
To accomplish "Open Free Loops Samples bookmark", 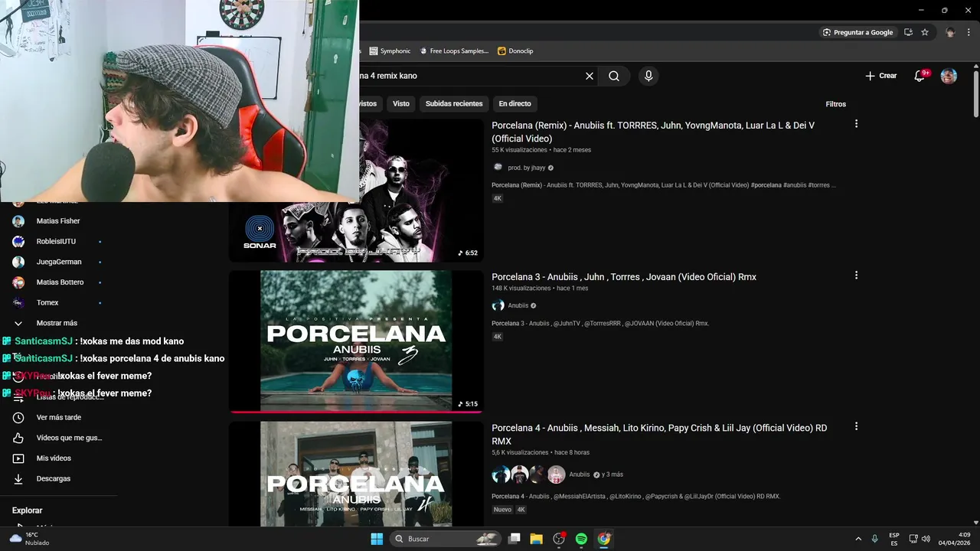I will (454, 51).
